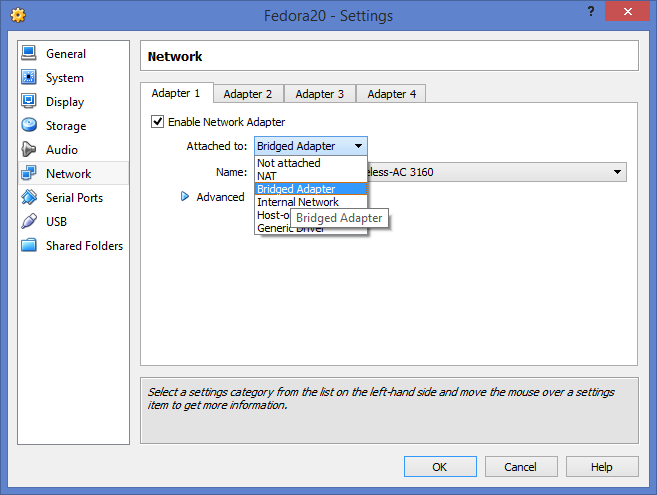Switch to the Adapter 4 tab
The width and height of the screenshot is (657, 495).
coord(391,94)
